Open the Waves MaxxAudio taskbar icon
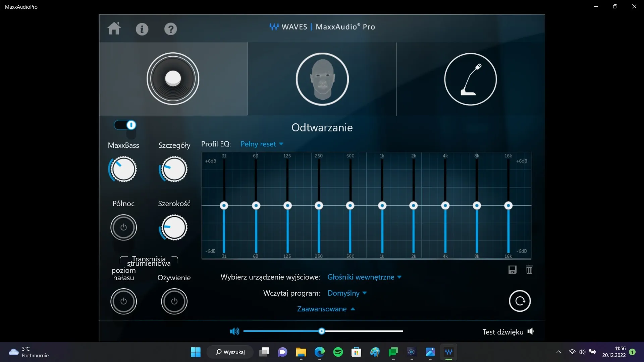The width and height of the screenshot is (644, 362). [x=449, y=352]
